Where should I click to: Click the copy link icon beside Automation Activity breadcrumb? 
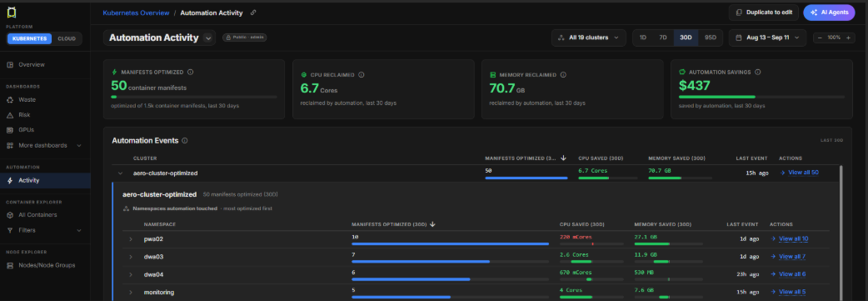pos(253,13)
